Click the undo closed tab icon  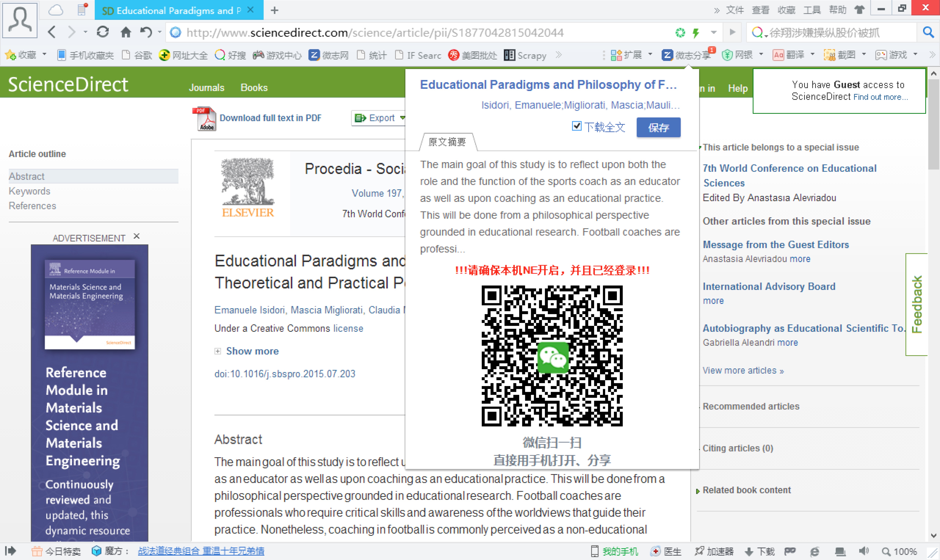click(x=146, y=32)
